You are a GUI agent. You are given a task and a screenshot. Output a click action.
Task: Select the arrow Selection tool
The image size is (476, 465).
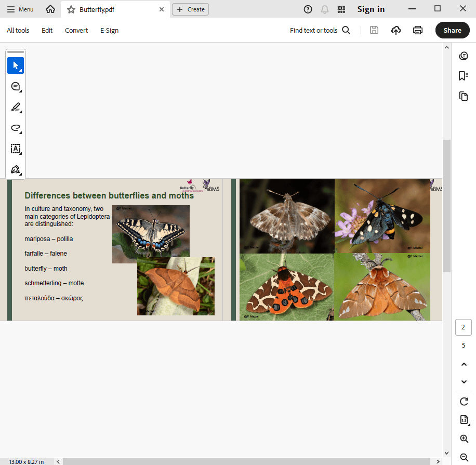pos(16,65)
